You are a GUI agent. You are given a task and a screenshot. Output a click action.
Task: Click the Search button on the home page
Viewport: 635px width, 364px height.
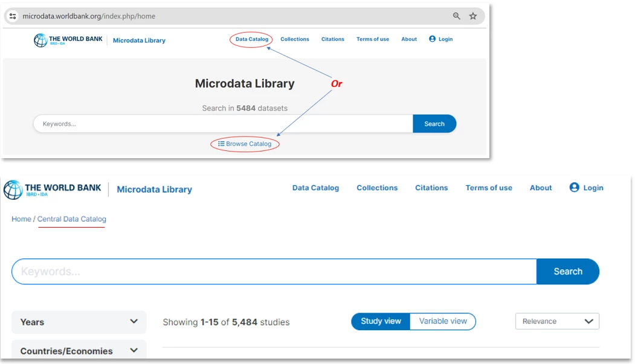point(434,124)
